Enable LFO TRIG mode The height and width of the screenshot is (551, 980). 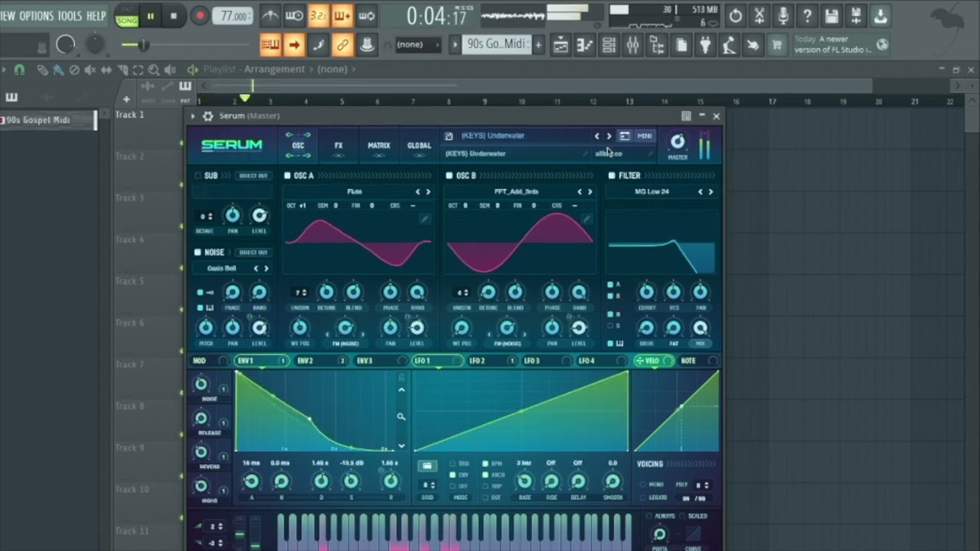coord(452,464)
